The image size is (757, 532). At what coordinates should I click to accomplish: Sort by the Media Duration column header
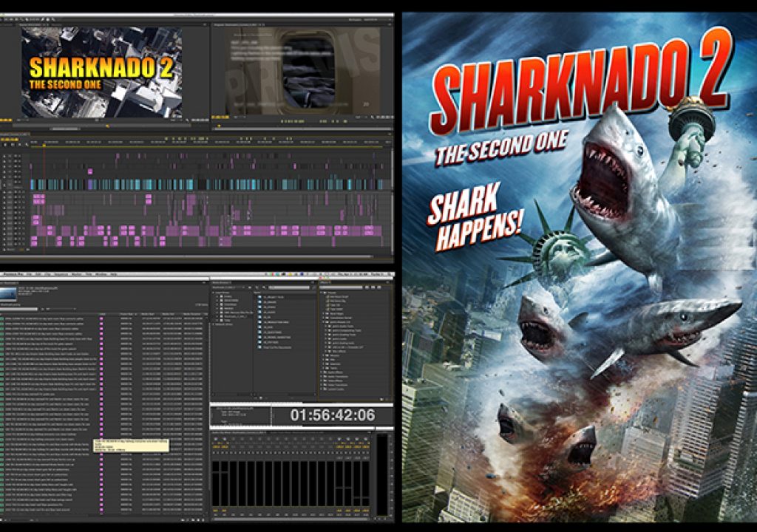pos(191,314)
